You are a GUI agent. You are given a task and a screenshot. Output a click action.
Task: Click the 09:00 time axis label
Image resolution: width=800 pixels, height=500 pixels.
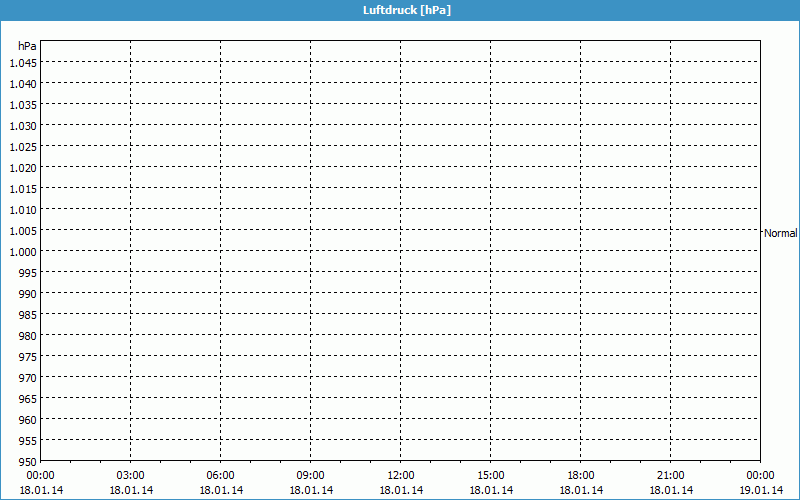[x=311, y=475]
